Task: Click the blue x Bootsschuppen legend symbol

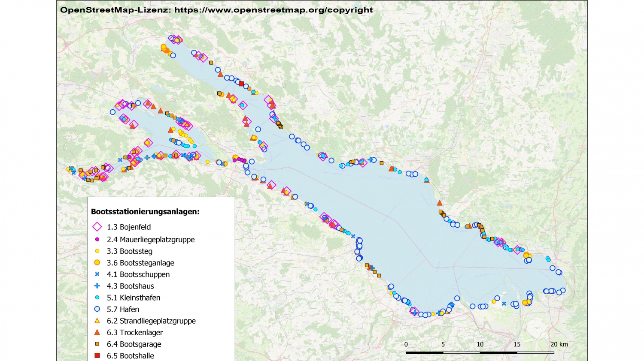Action: click(97, 274)
